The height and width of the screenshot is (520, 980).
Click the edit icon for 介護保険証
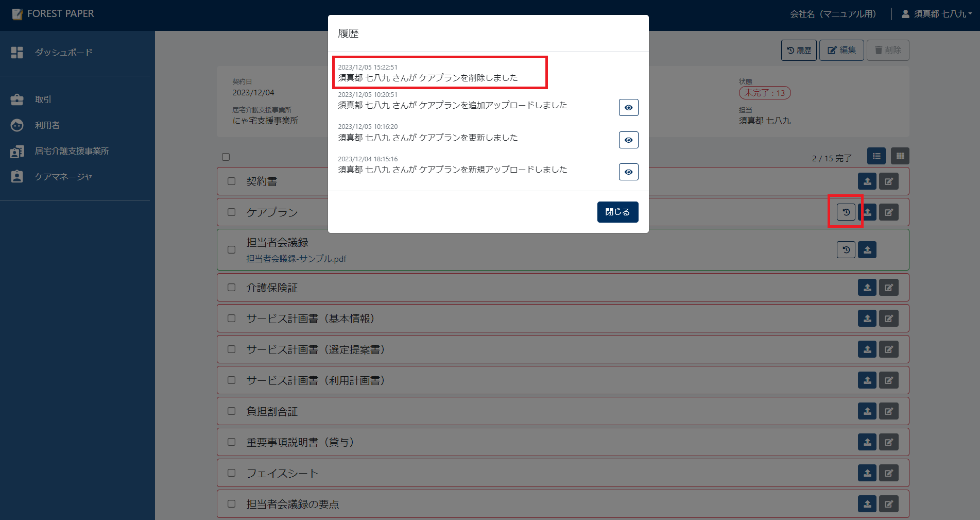pos(888,288)
